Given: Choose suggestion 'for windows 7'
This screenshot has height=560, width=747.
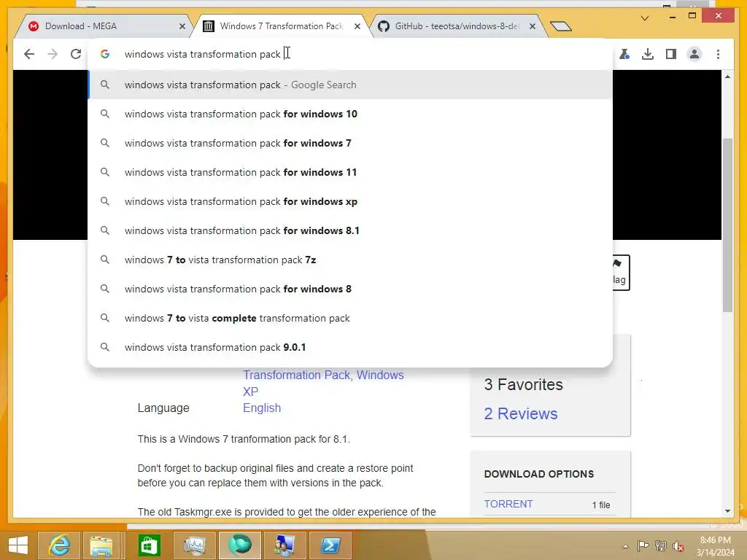Looking at the screenshot, I should (350, 143).
